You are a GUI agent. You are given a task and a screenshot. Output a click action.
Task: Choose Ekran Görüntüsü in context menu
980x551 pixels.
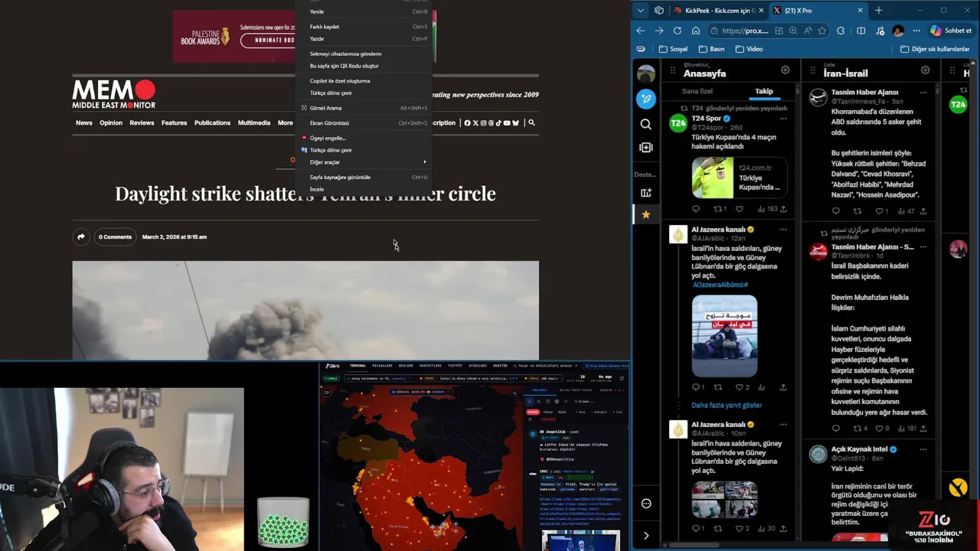click(365, 122)
